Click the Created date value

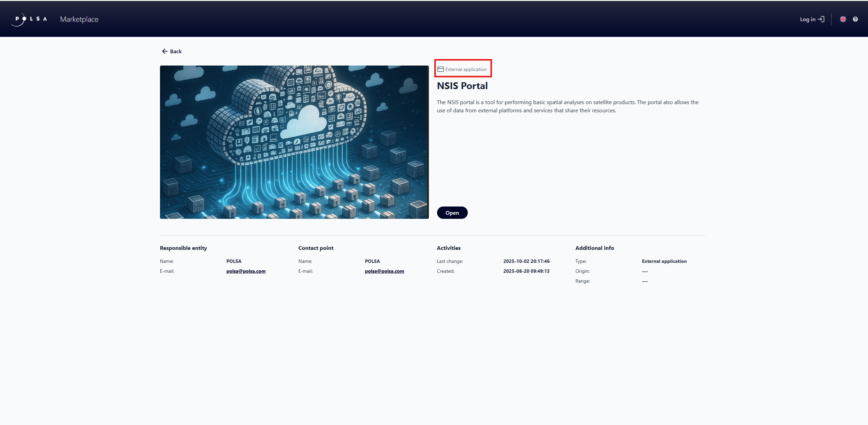click(x=526, y=271)
